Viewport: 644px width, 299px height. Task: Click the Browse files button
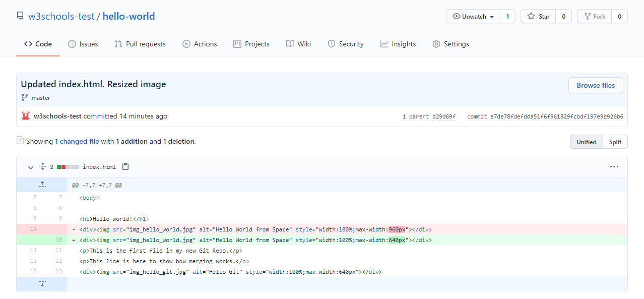596,85
